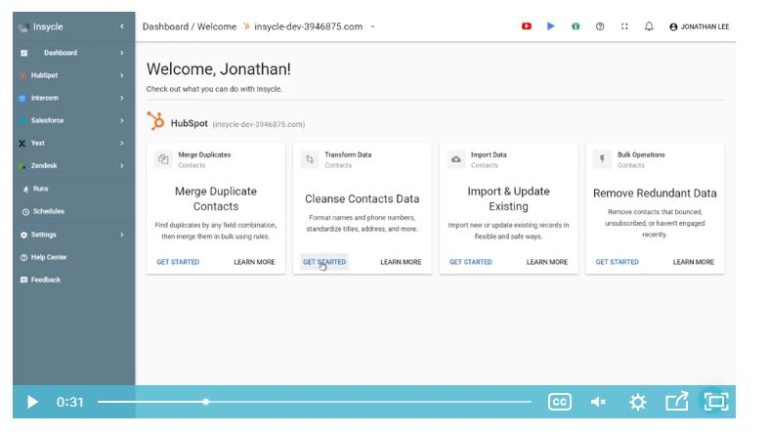The width and height of the screenshot is (768, 435).
Task: Click the fullscreen expand icon in app header
Action: 624,27
